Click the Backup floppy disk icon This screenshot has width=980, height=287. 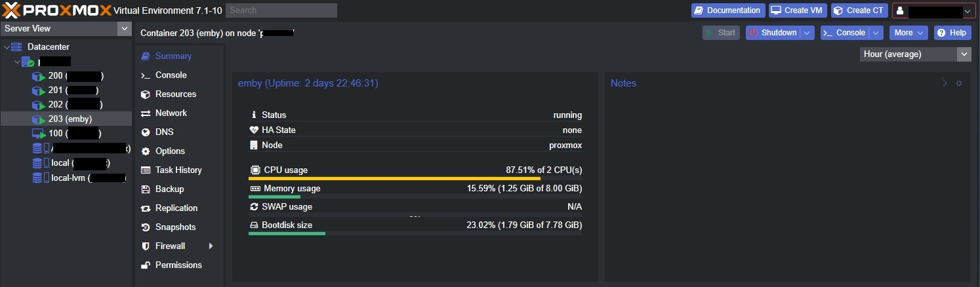[146, 189]
